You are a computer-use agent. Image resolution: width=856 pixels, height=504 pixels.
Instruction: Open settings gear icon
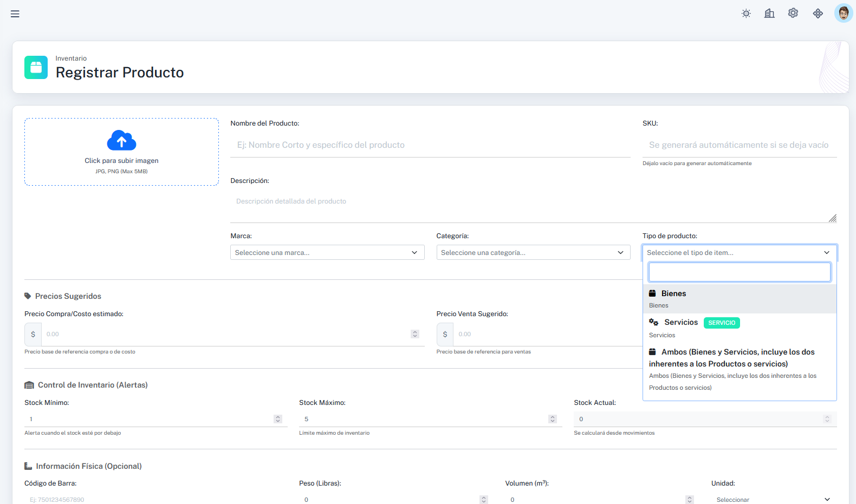click(793, 13)
